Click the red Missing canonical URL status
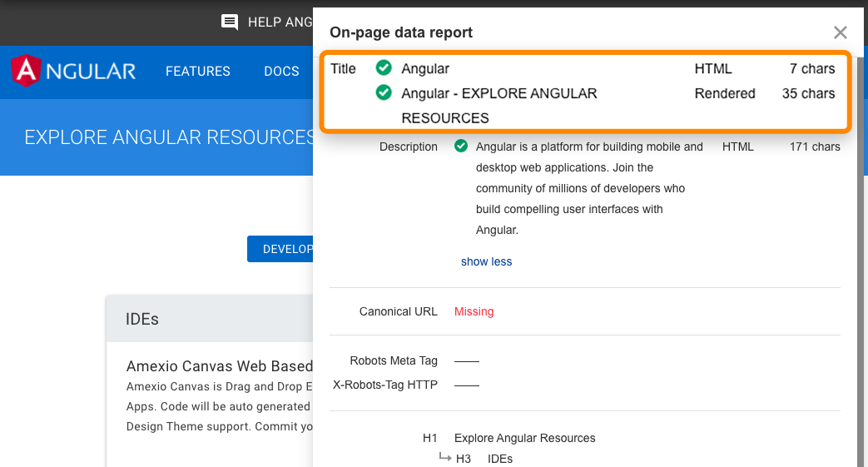The image size is (868, 467). click(474, 311)
